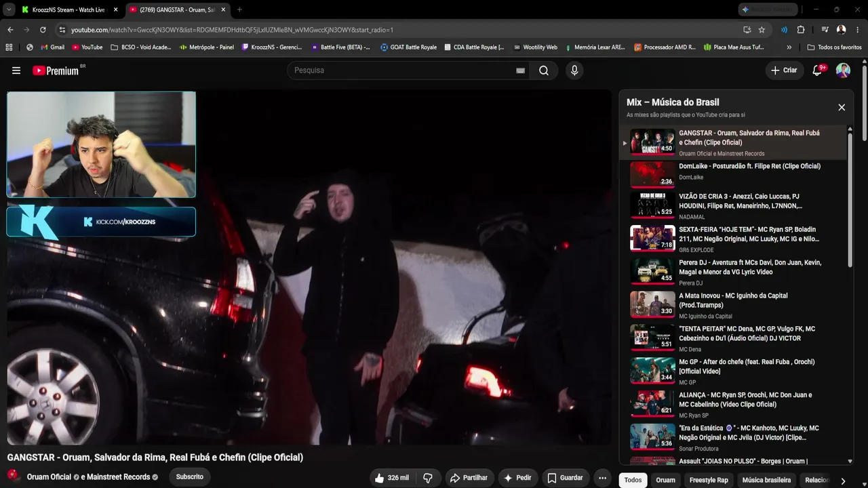Viewport: 868px width, 488px height.
Task: Go back in browser history
Action: tap(10, 30)
